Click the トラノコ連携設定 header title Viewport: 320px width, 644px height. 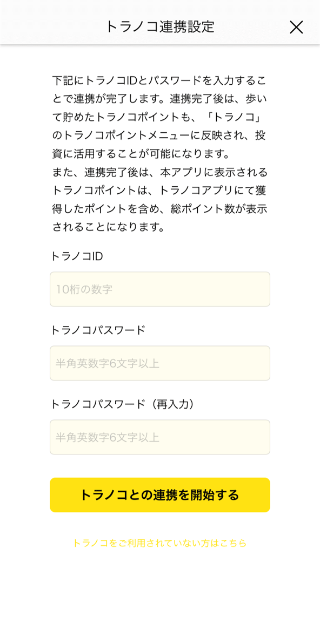[x=160, y=24]
